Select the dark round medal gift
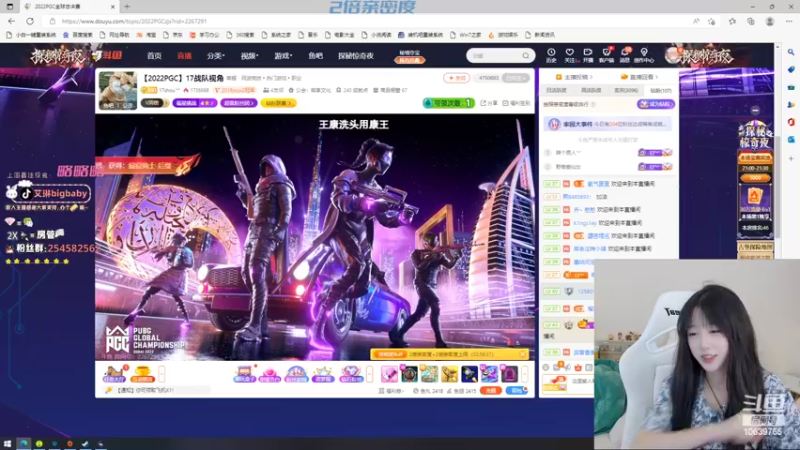800x450 pixels. pyautogui.click(x=409, y=374)
